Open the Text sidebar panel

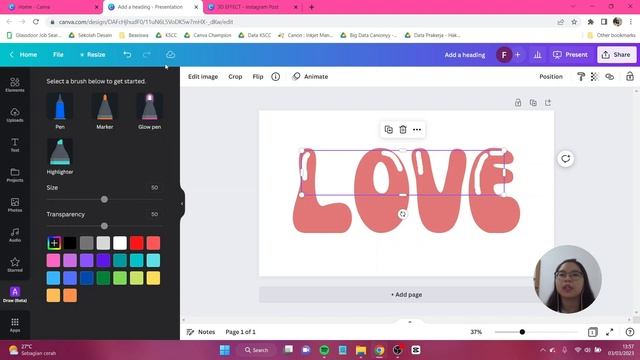coord(15,144)
